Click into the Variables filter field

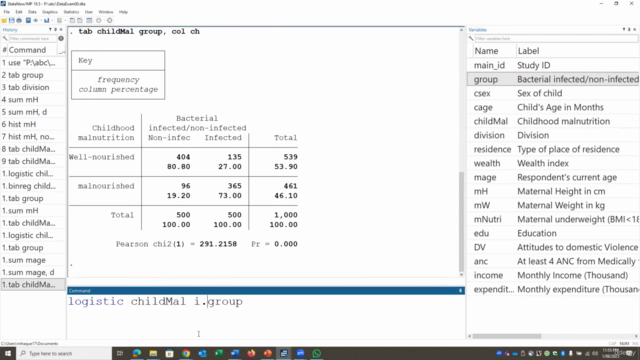556,38
